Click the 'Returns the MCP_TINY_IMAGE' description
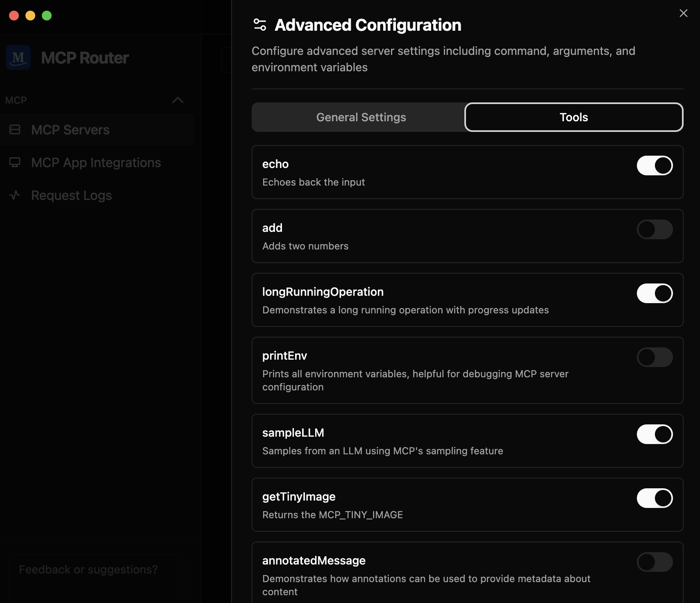Viewport: 700px width, 603px height. pyautogui.click(x=332, y=515)
